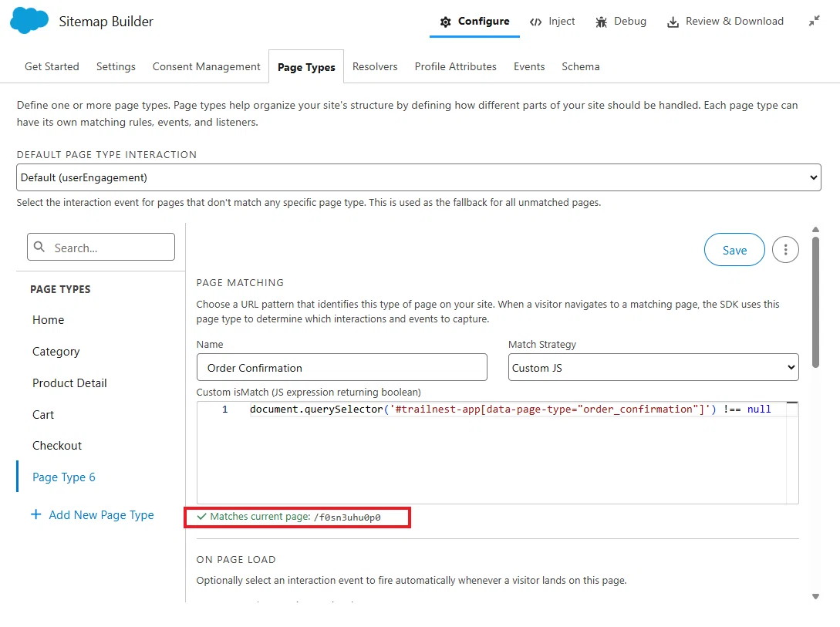Click the plus icon beside Add New Page Type
The image size is (840, 627).
[36, 514]
